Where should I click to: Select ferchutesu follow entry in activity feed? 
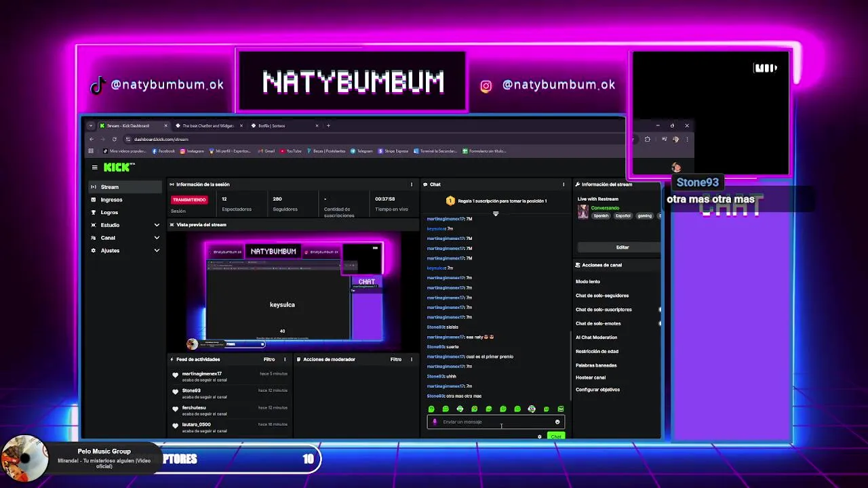[231, 410]
